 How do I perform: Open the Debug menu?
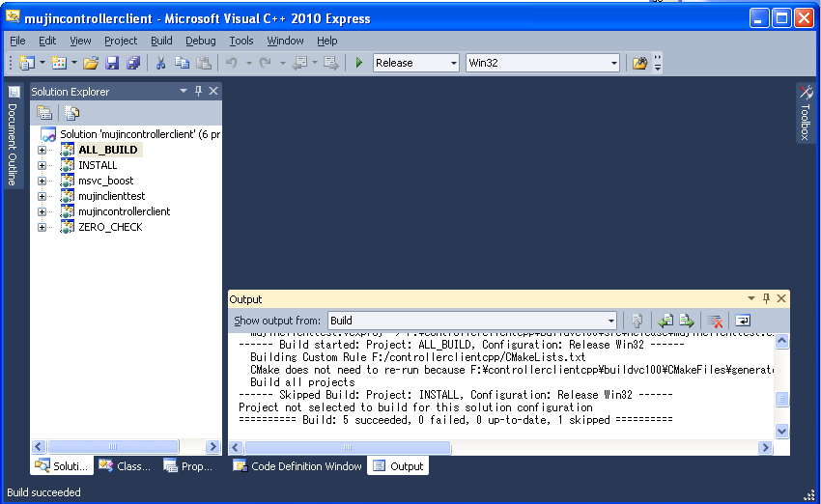(x=201, y=41)
